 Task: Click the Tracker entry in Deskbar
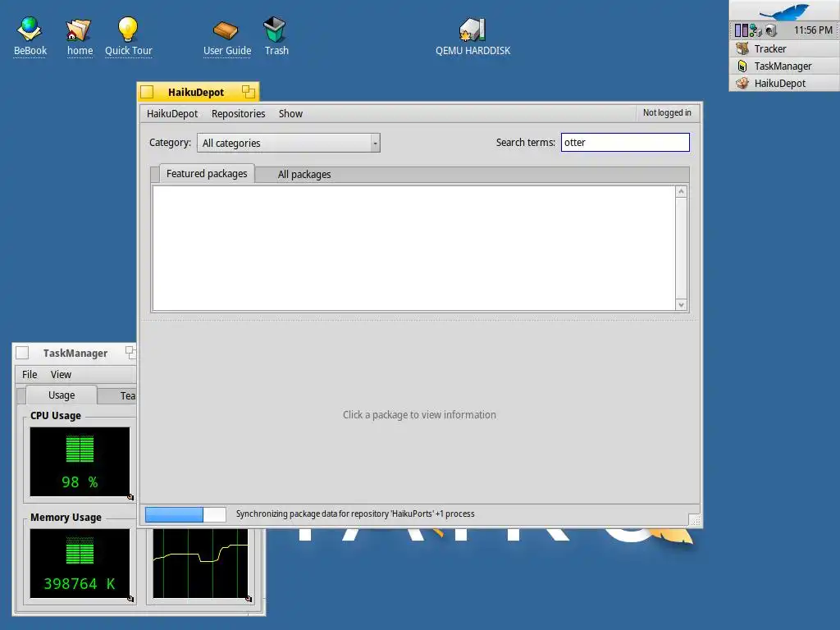[x=784, y=48]
